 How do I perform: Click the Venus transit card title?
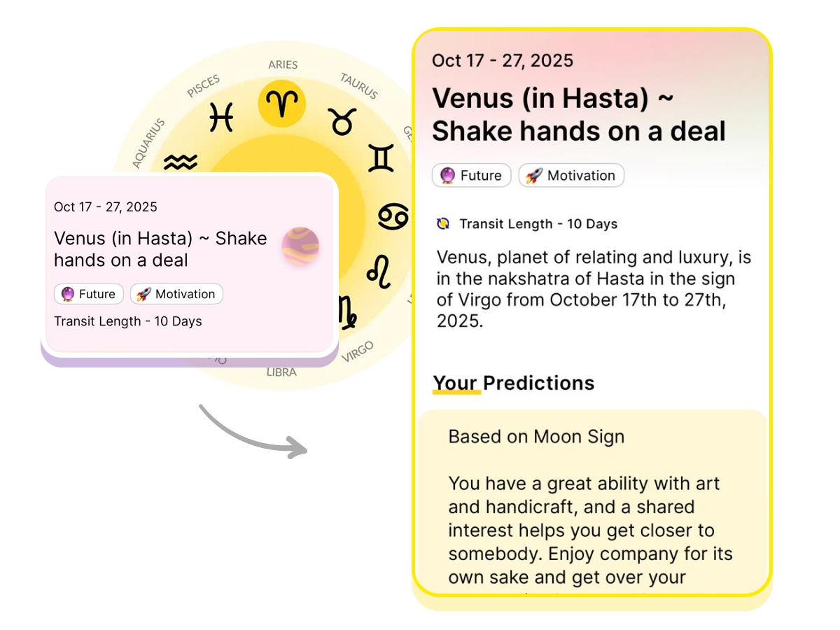pos(160,249)
